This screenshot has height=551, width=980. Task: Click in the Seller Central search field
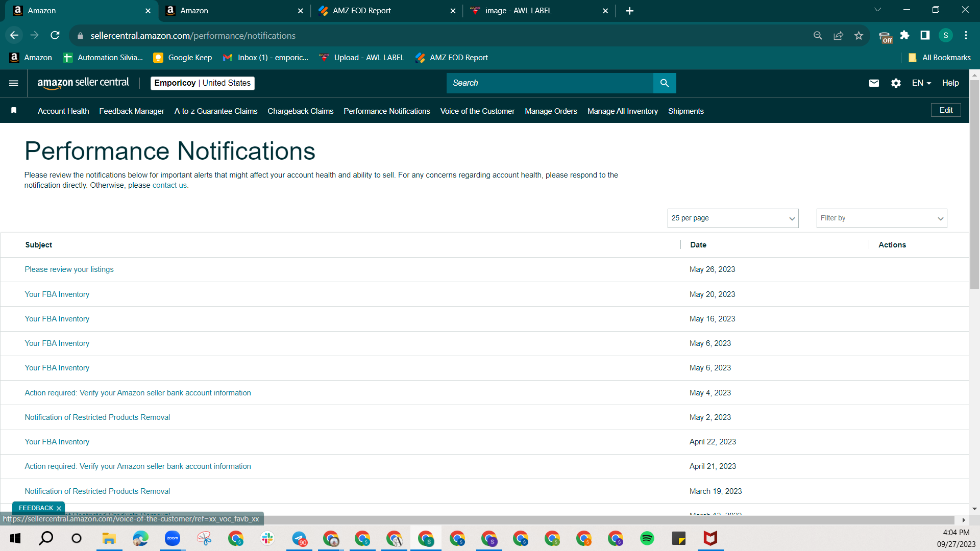[x=550, y=83]
